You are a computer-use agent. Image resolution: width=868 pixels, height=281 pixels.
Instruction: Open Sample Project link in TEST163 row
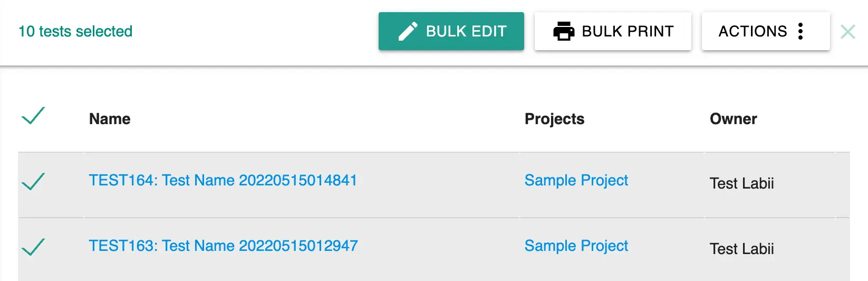(576, 246)
